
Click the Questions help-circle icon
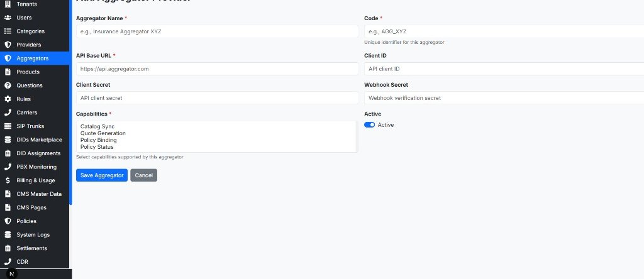tap(8, 85)
